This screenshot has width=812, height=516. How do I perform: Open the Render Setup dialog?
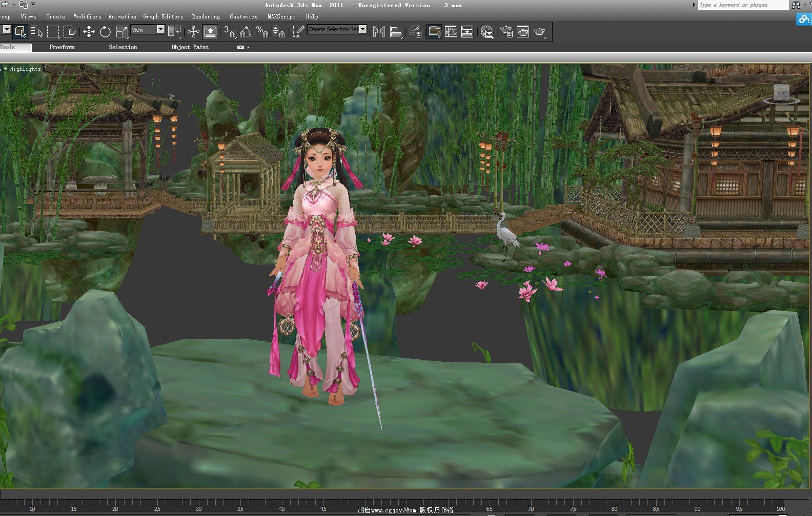(506, 32)
